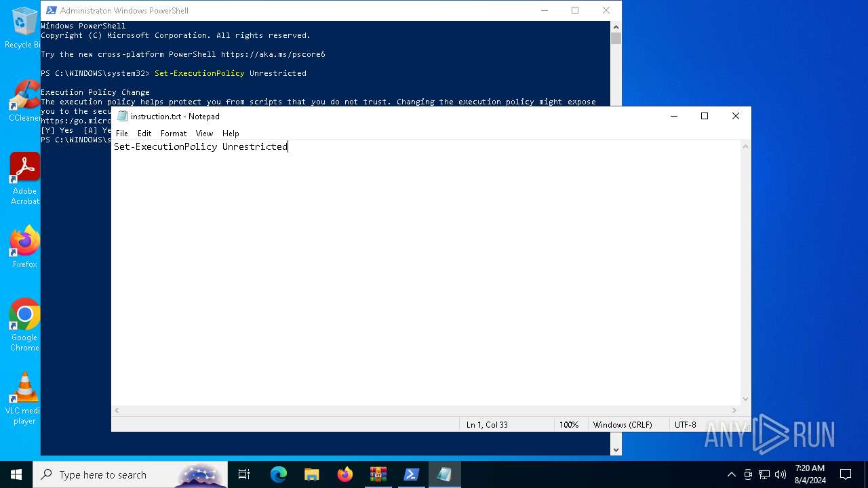
Task: Open Microsoft Edge from the taskbar
Action: click(279, 474)
